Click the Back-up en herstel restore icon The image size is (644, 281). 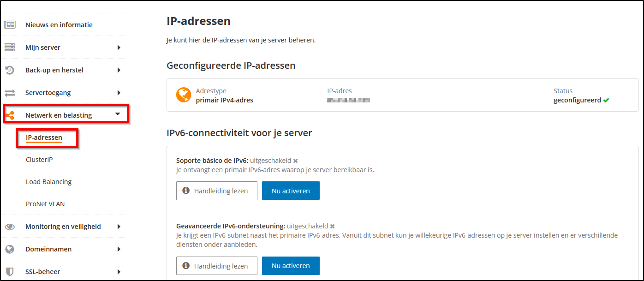click(x=10, y=70)
